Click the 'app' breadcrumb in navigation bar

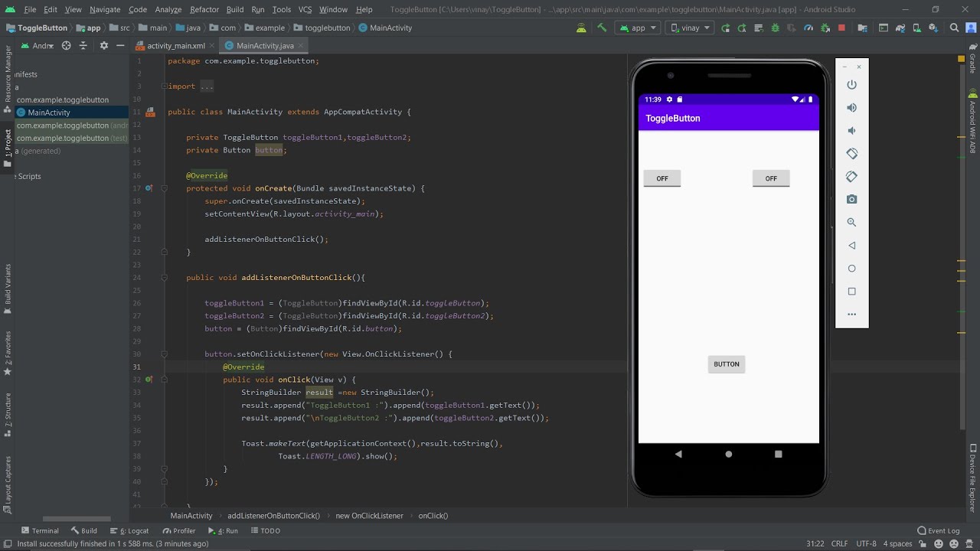(x=89, y=28)
